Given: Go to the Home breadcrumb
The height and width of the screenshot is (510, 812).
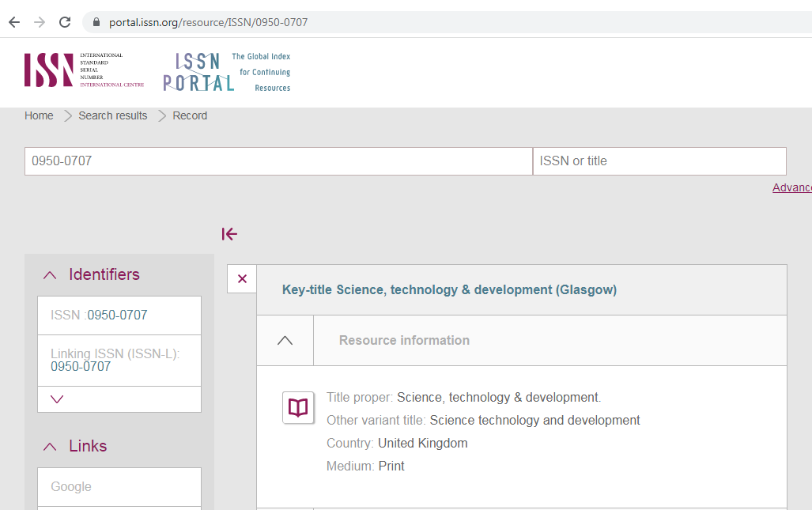Looking at the screenshot, I should click(39, 115).
